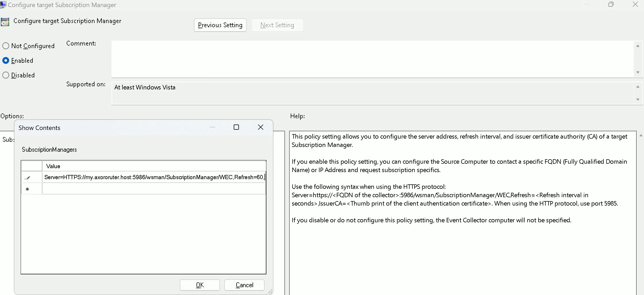
Task: Click the resize grip of Show Contents dialog
Action: coord(270,292)
